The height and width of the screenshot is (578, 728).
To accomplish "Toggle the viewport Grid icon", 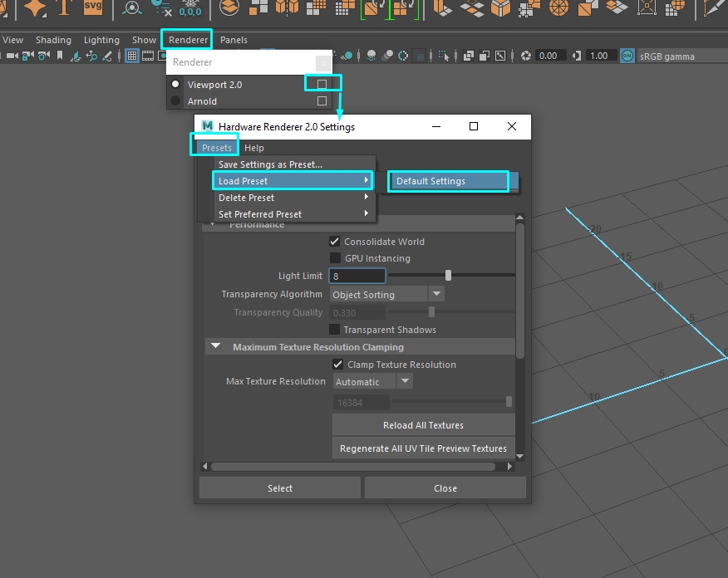I will pos(132,56).
